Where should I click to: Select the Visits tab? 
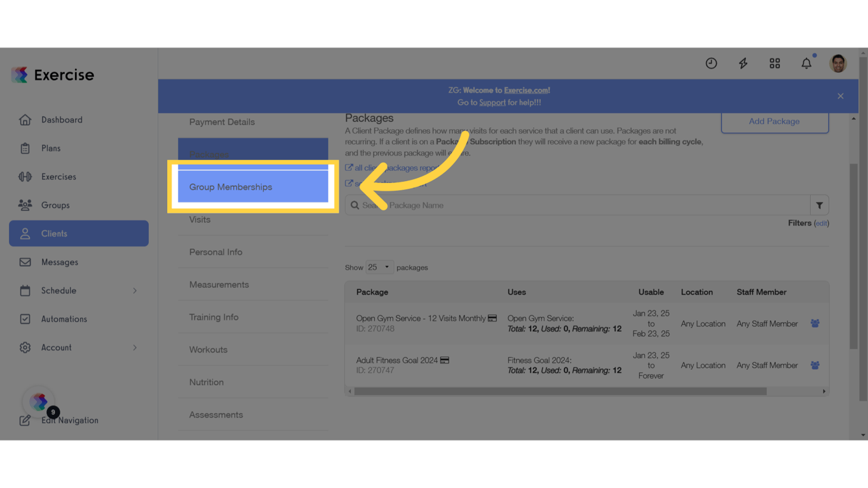(x=200, y=219)
